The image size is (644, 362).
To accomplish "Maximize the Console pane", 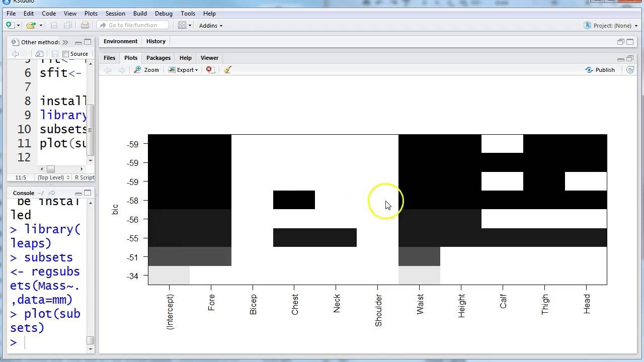I will click(x=88, y=193).
